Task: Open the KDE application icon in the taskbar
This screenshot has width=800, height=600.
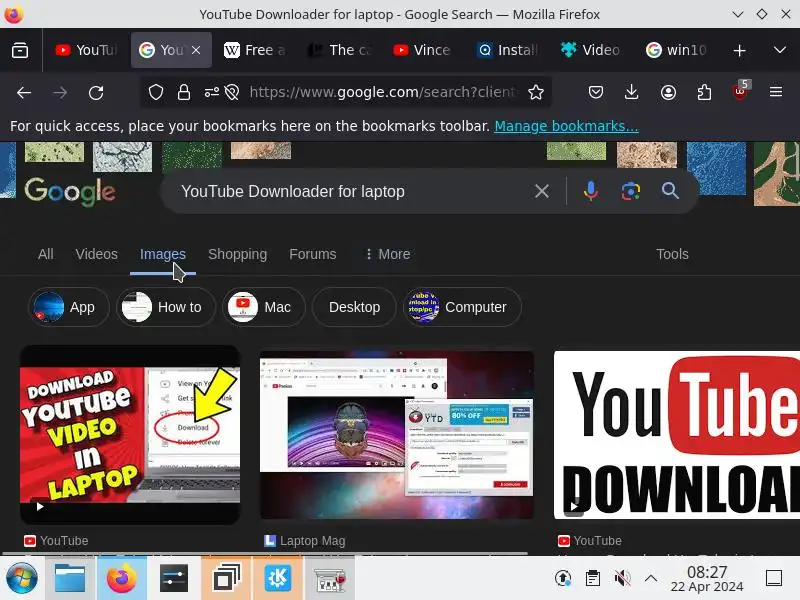Action: (278, 579)
